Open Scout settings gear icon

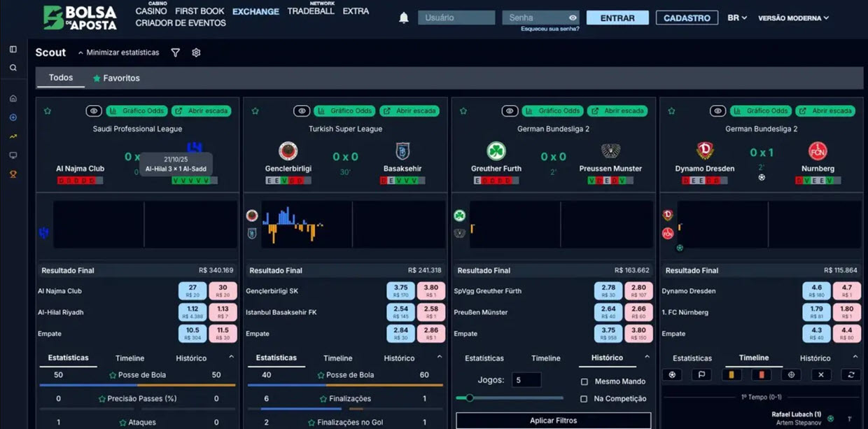coord(196,52)
